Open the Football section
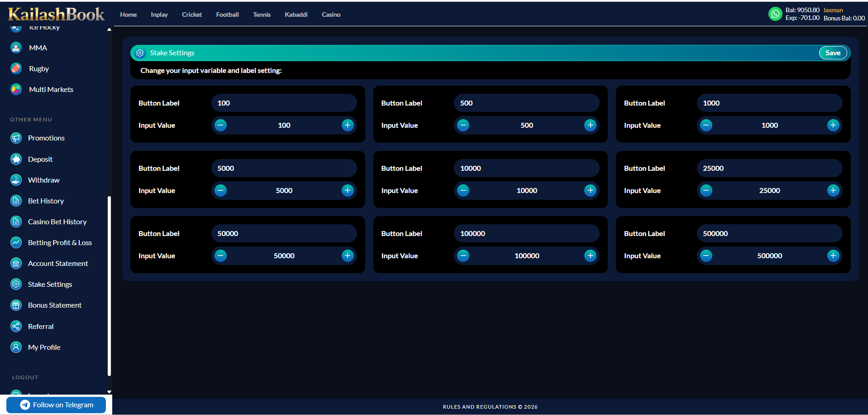868x415 pixels. 227,14
